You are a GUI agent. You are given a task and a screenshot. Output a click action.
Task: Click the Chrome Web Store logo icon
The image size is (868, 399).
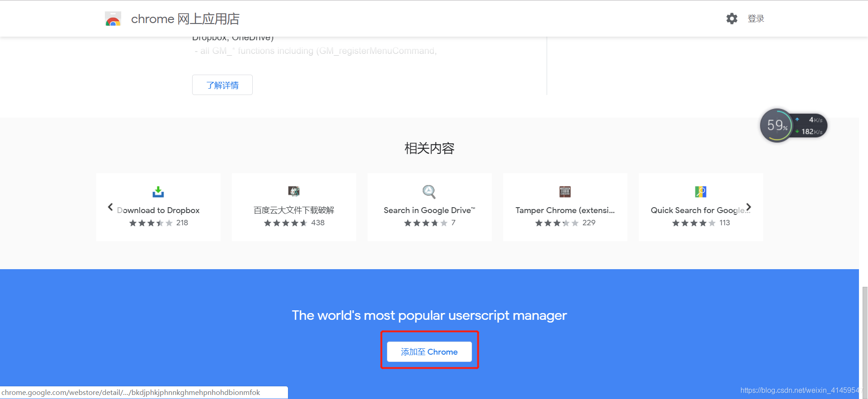(x=113, y=19)
